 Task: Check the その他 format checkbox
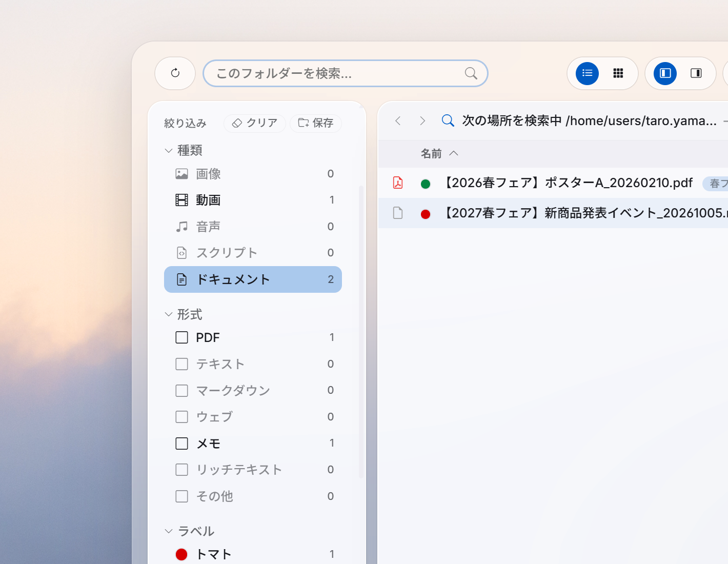(x=182, y=496)
